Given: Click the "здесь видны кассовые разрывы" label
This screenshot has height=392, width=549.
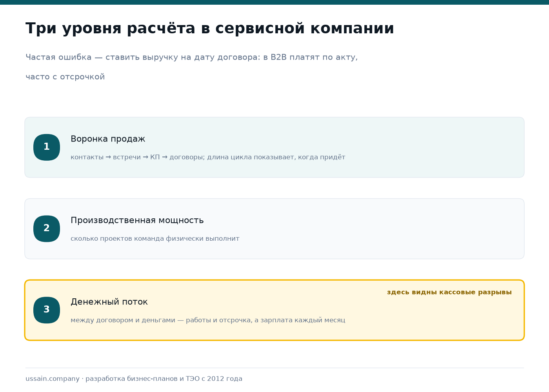Looking at the screenshot, I should click(x=449, y=292).
